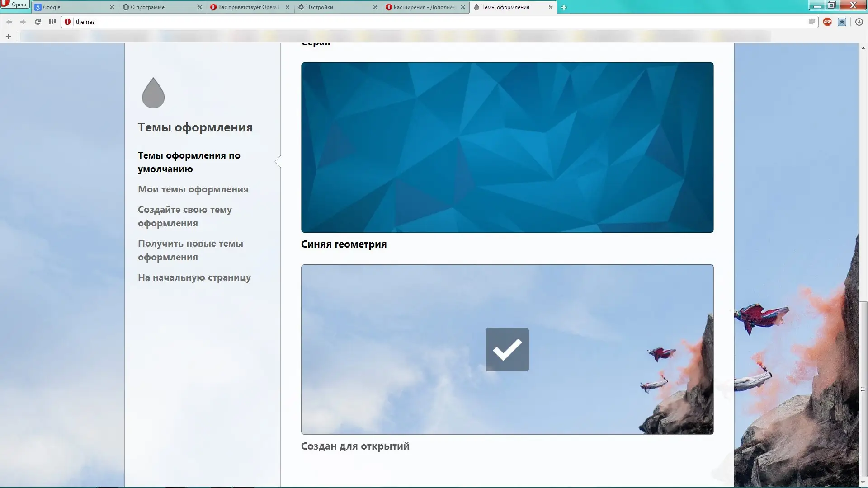Toggle checkmark on Создан для открытий theme
Image resolution: width=868 pixels, height=488 pixels.
(x=507, y=349)
